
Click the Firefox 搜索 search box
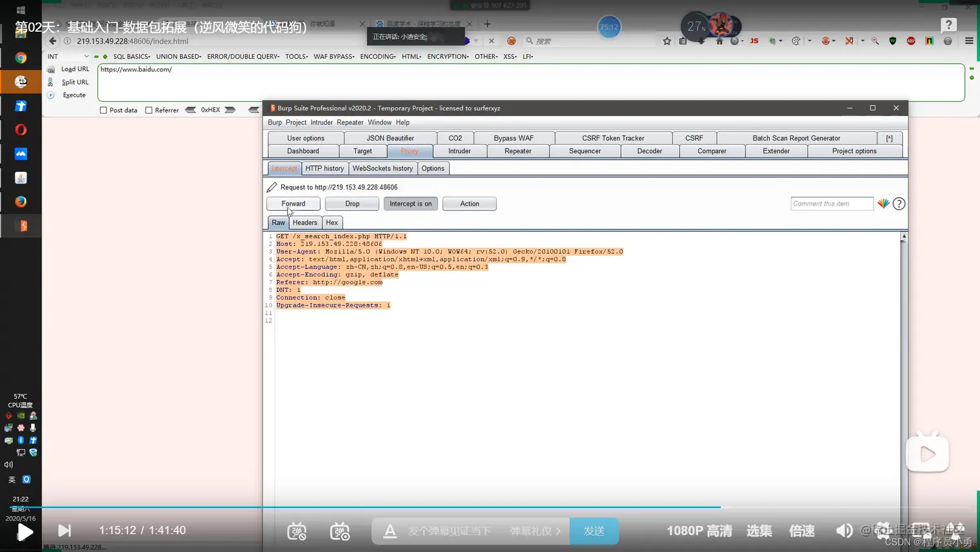pos(590,41)
